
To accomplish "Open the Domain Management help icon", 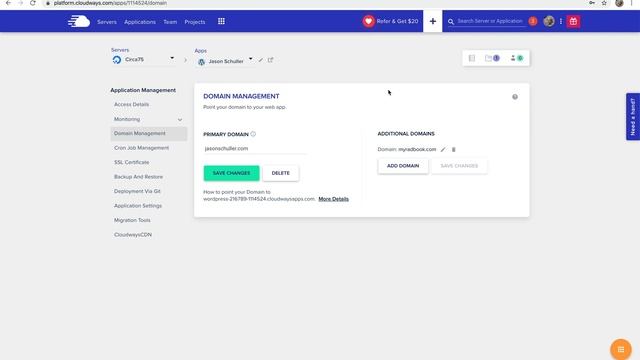I will pyautogui.click(x=515, y=97).
